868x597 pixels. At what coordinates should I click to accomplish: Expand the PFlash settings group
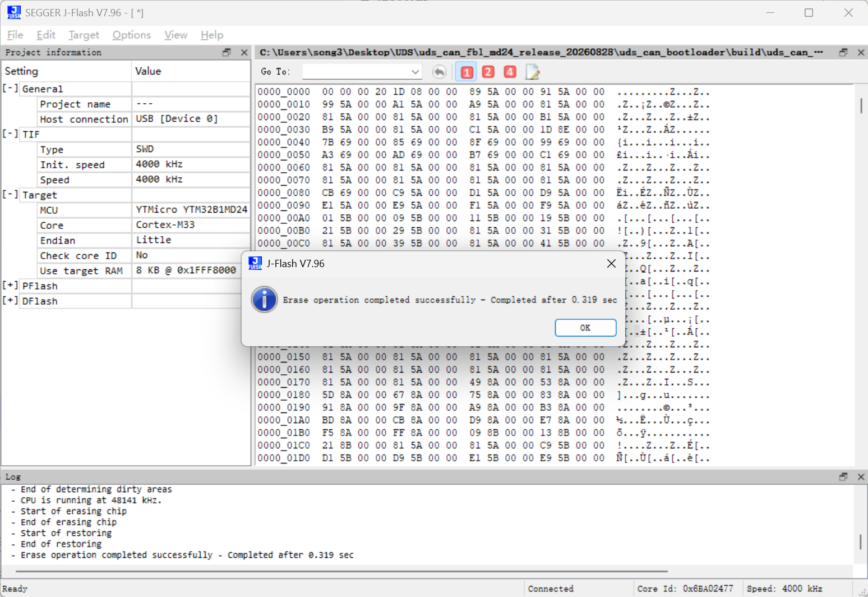pyautogui.click(x=10, y=286)
